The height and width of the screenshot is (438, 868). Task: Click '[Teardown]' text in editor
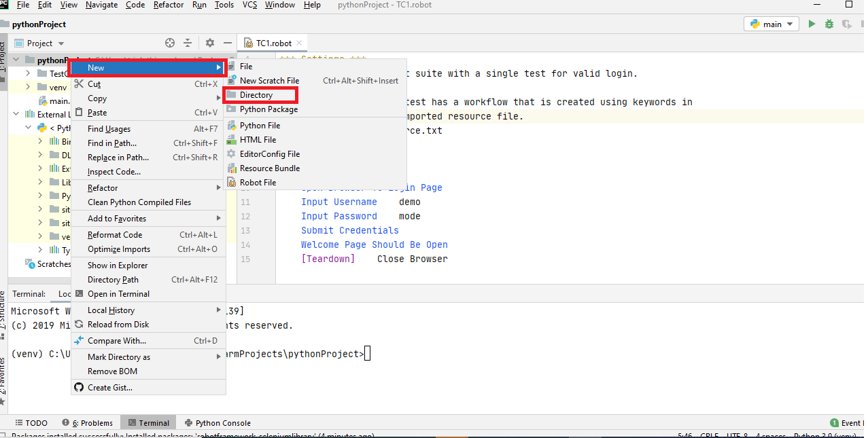(x=328, y=259)
